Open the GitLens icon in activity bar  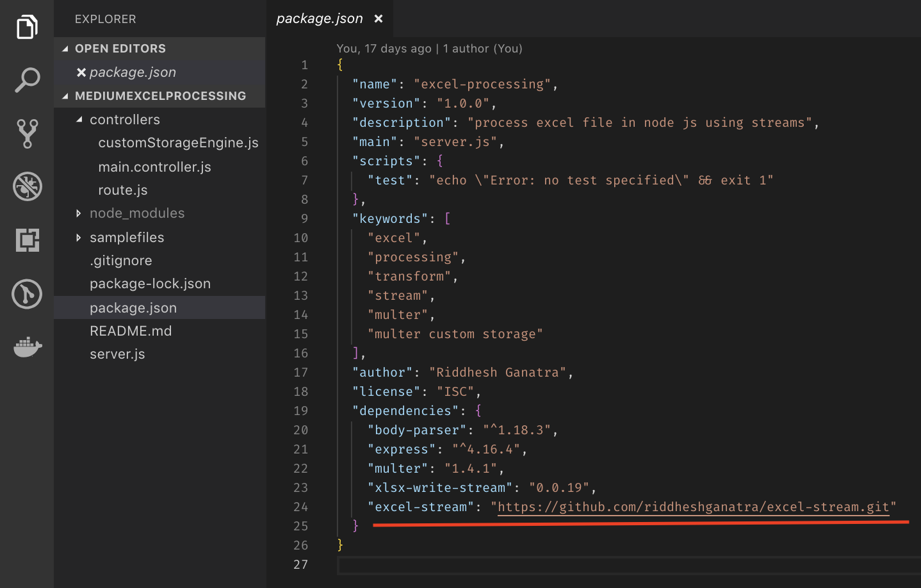click(27, 294)
